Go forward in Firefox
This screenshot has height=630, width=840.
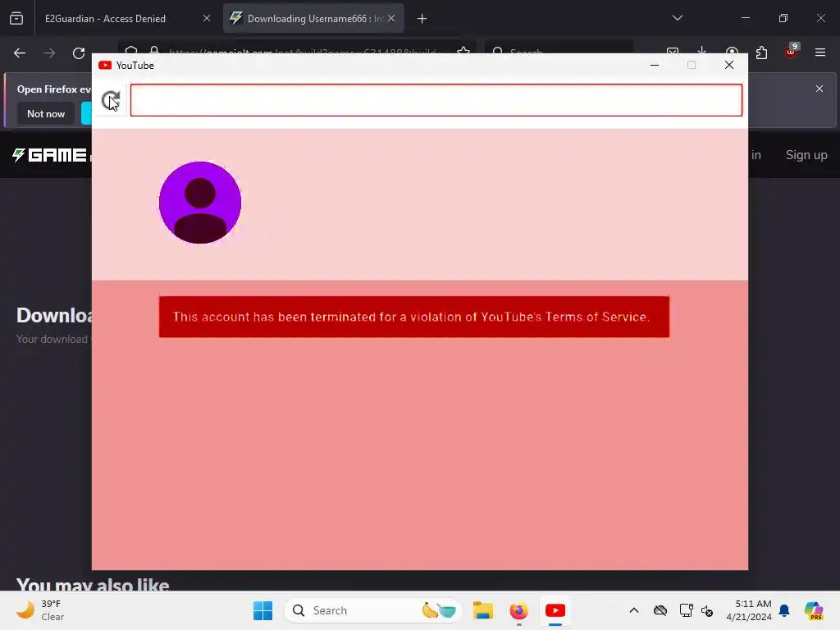pos(49,53)
